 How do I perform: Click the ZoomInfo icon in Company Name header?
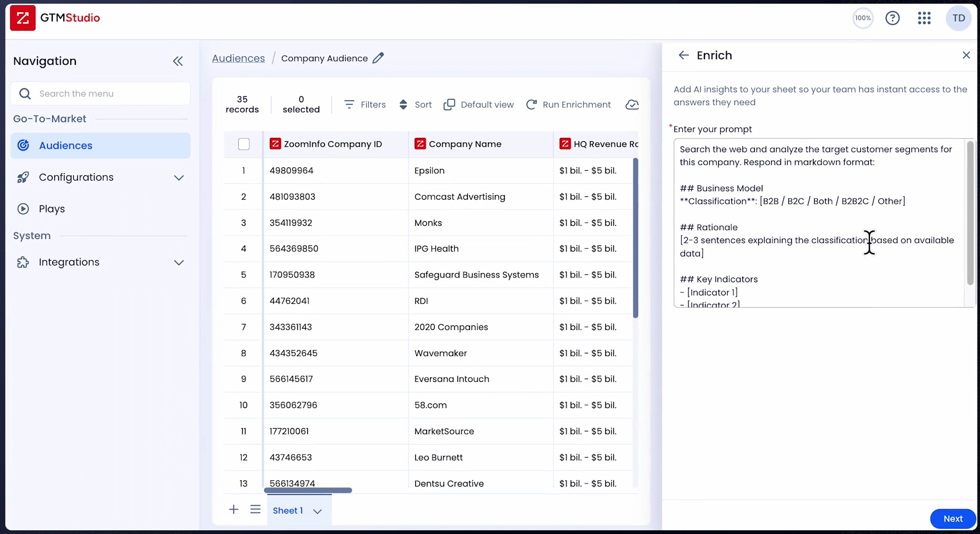click(x=420, y=144)
